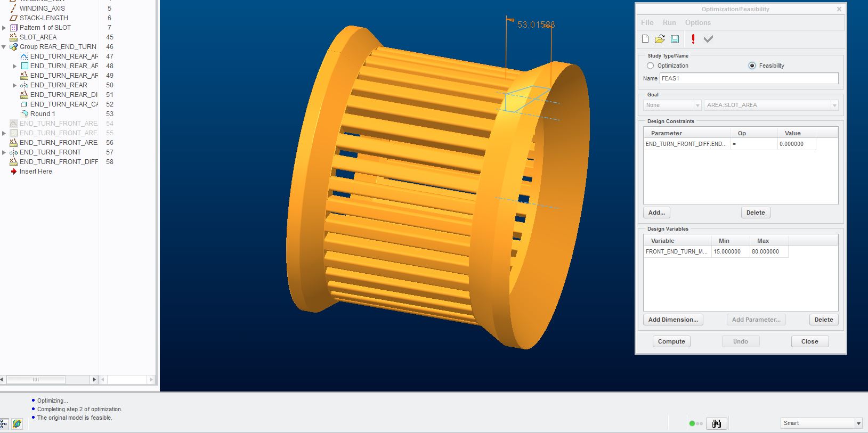Viewport: 868px width, 433px height.
Task: Click the red exclamation compute icon
Action: pos(693,39)
